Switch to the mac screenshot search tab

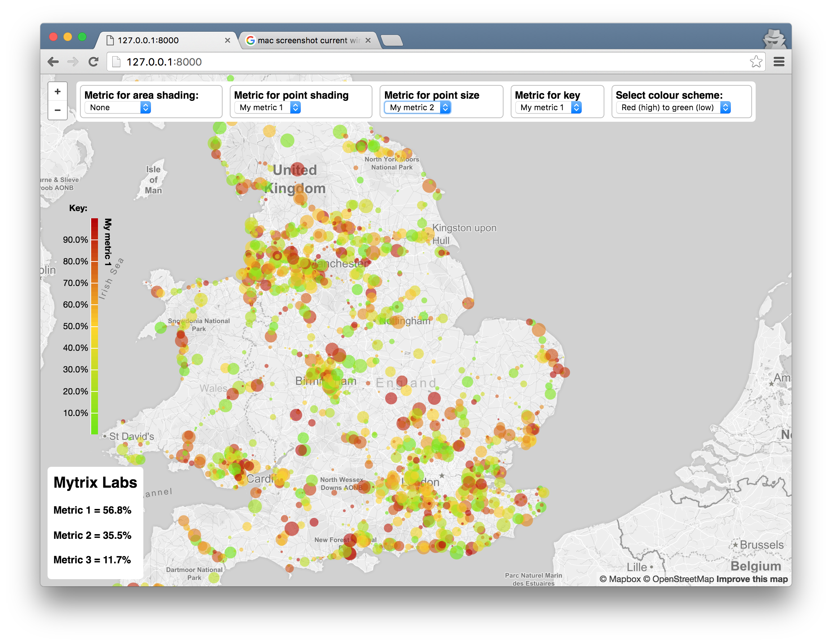pyautogui.click(x=305, y=40)
